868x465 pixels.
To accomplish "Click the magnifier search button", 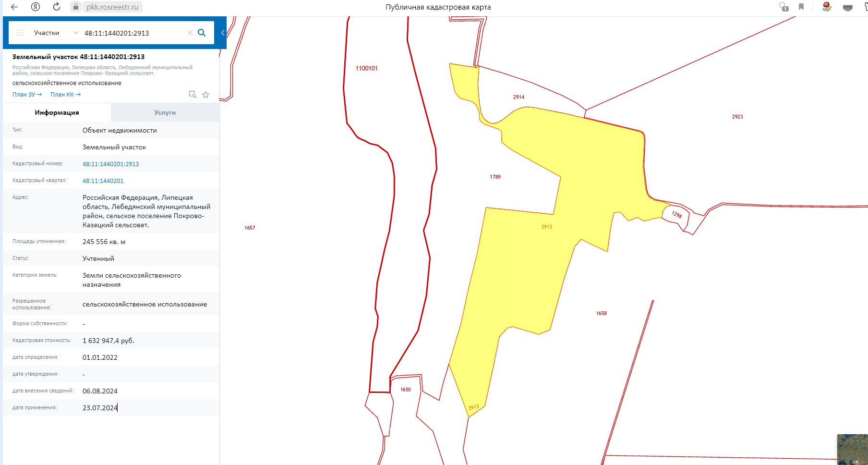I will (202, 33).
